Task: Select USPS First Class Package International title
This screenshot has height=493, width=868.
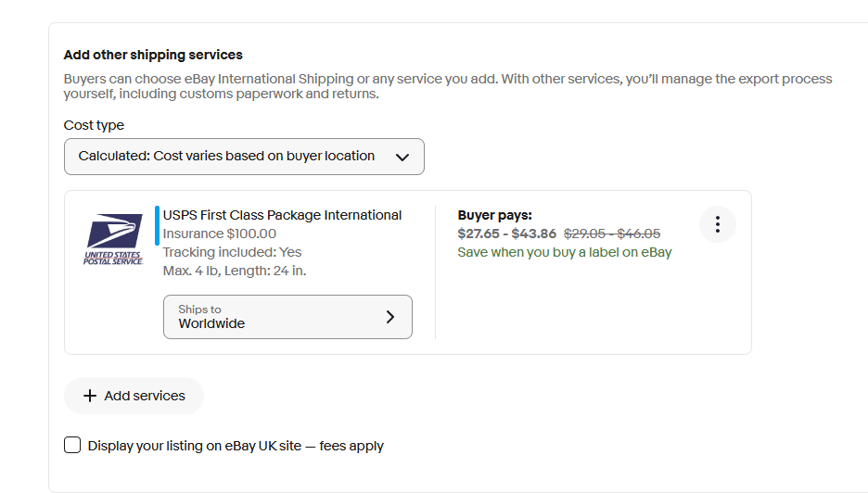Action: point(282,215)
